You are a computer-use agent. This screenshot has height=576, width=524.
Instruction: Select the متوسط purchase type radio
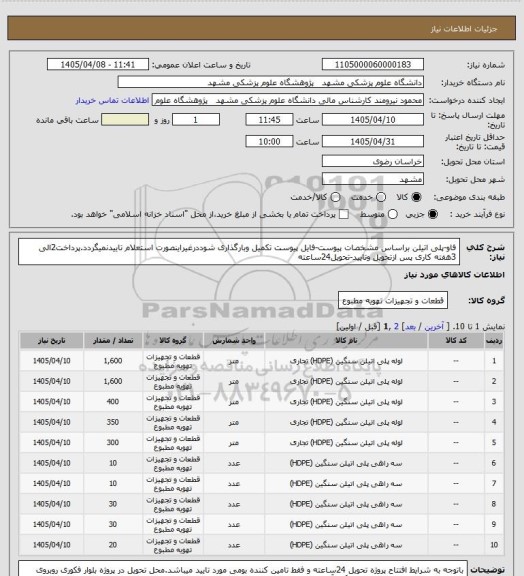tap(393, 214)
